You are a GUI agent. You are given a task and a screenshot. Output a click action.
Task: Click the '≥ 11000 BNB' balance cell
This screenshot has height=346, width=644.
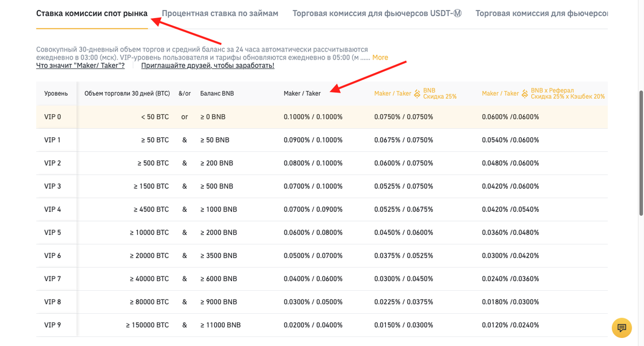220,325
